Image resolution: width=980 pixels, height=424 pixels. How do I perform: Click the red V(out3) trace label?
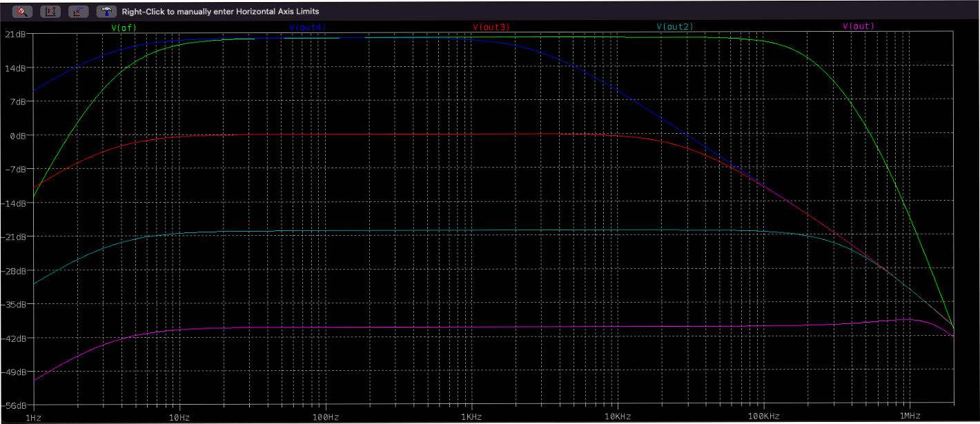491,27
